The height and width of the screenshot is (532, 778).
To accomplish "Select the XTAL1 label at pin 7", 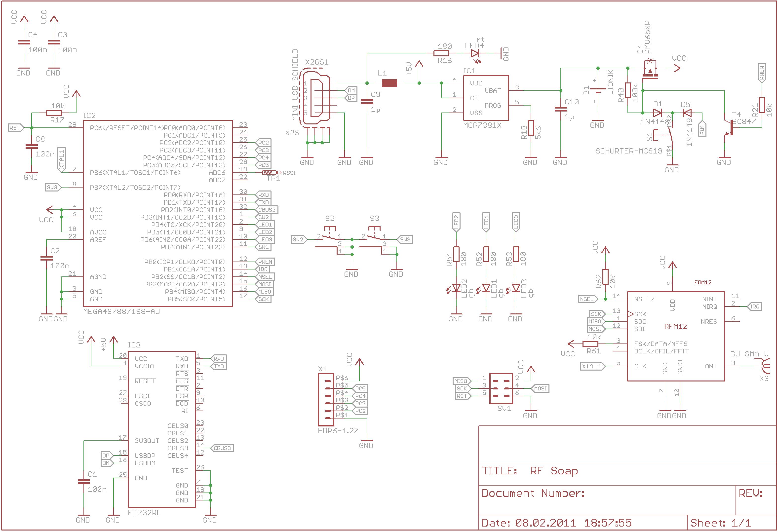I will click(x=61, y=159).
